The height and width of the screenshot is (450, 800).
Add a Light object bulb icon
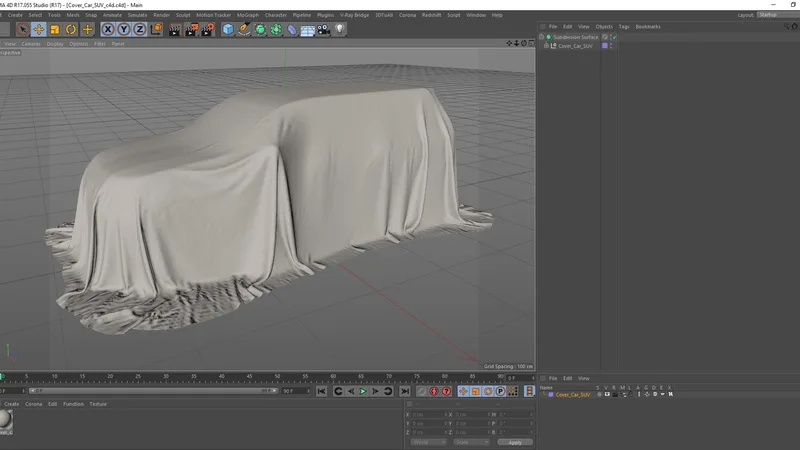click(340, 30)
